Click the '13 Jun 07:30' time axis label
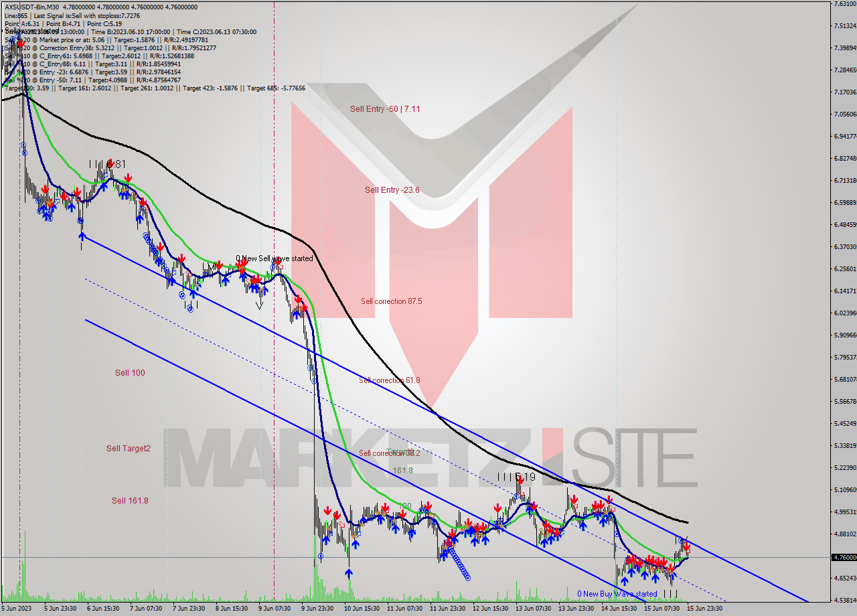This screenshot has width=857, height=616. coord(533,609)
